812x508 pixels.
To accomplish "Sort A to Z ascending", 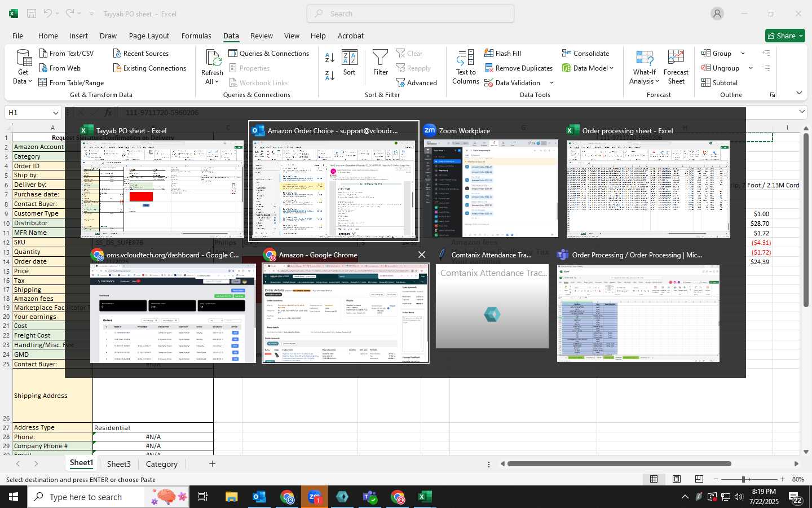I will (x=330, y=58).
